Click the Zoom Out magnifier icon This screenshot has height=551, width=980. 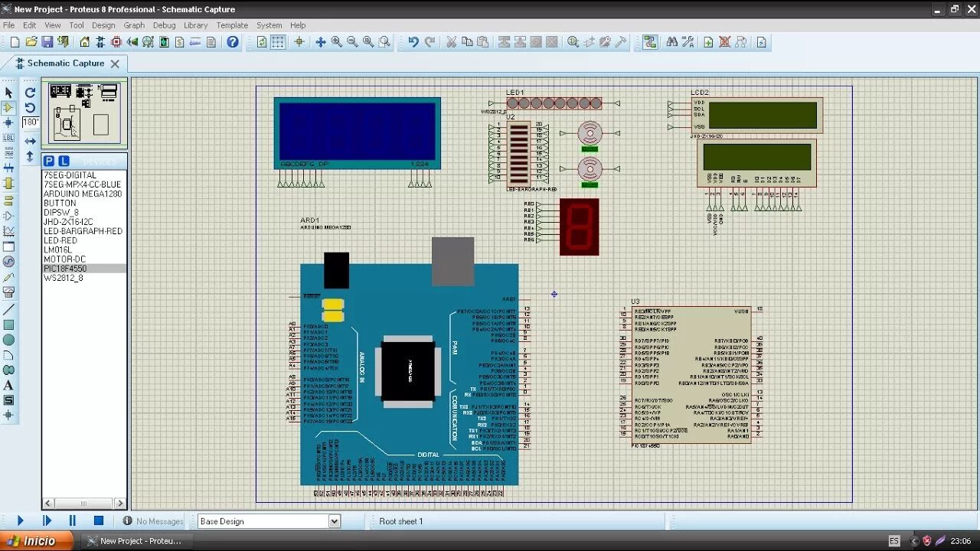[x=352, y=42]
